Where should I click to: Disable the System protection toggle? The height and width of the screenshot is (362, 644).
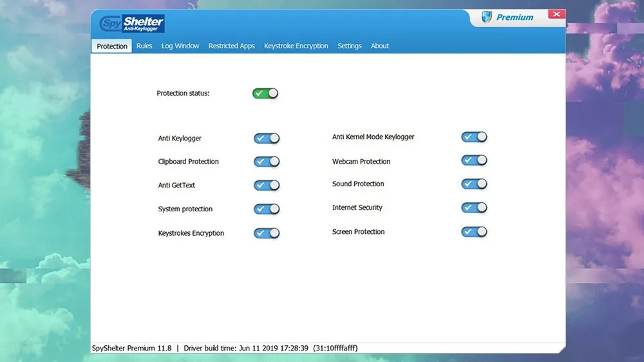pyautogui.click(x=267, y=209)
